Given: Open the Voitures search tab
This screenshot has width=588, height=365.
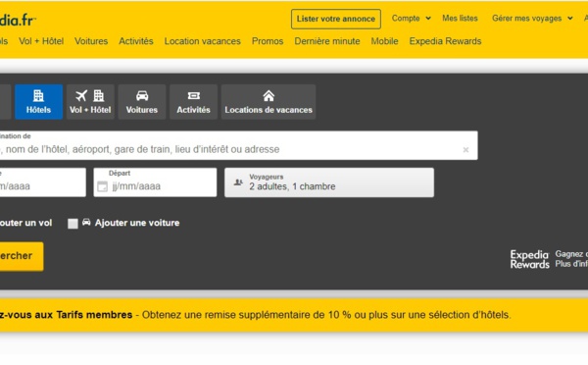Looking at the screenshot, I should (142, 102).
